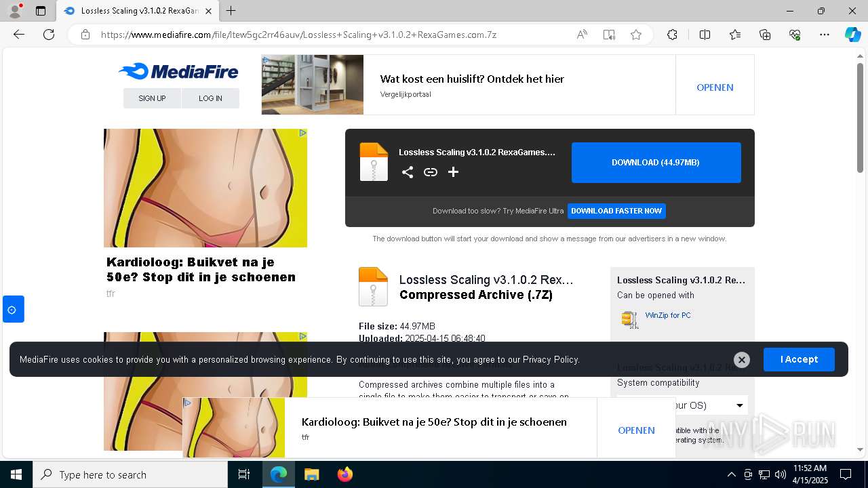Open Favorites list icon
868x488 pixels.
[735, 35]
